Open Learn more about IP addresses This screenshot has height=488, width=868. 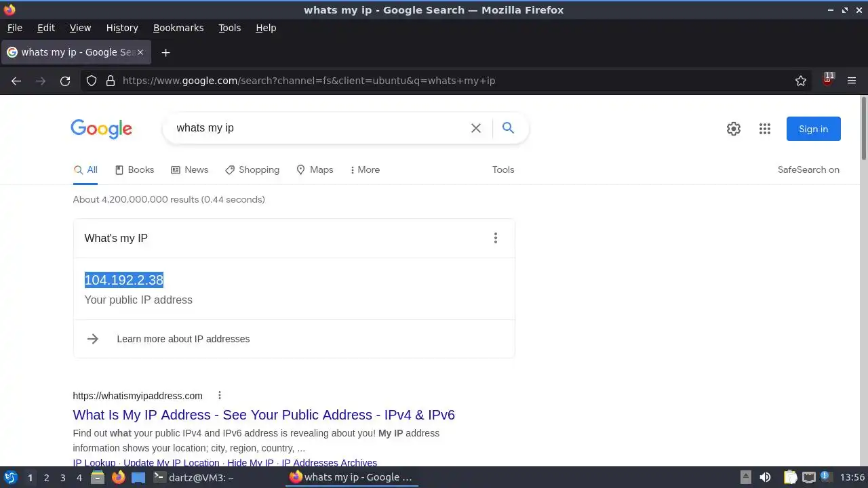tap(183, 339)
